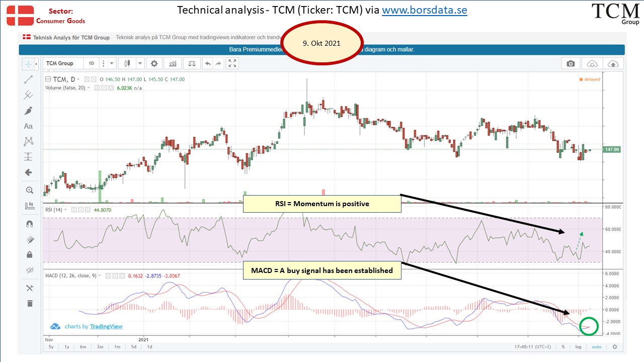The height and width of the screenshot is (362, 644).
Task: Open the compare symbols scale icon
Action: [192, 63]
